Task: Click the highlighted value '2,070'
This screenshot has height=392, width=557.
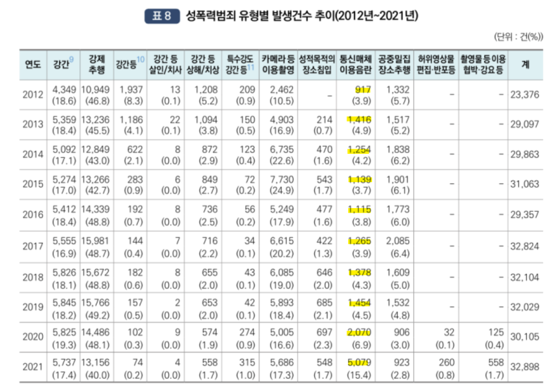Action: (x=359, y=333)
